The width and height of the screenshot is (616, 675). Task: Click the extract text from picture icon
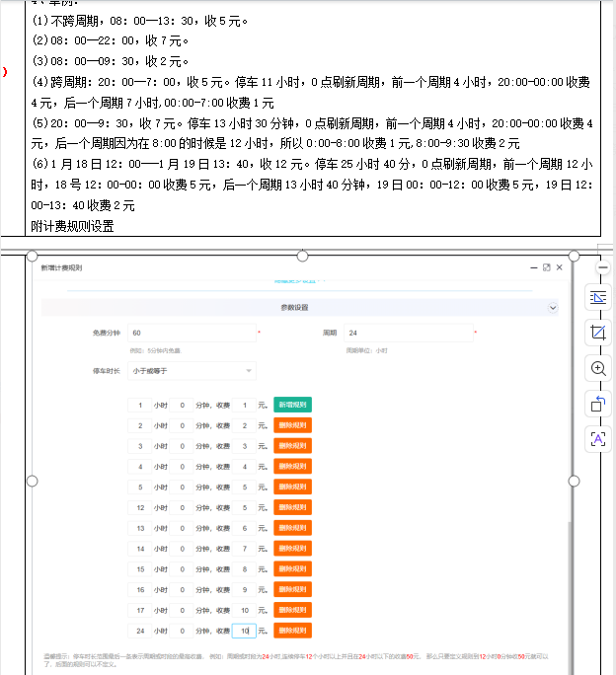(x=598, y=439)
